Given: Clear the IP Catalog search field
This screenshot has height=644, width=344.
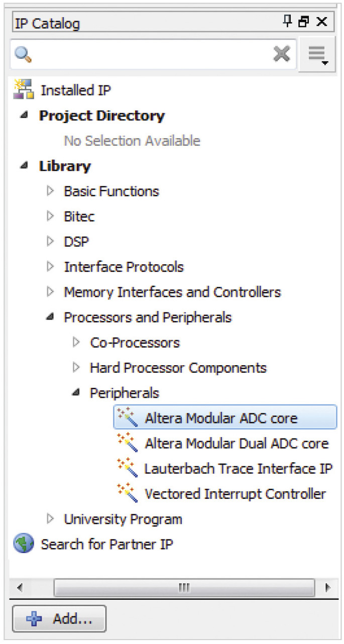Looking at the screenshot, I should pyautogui.click(x=281, y=54).
